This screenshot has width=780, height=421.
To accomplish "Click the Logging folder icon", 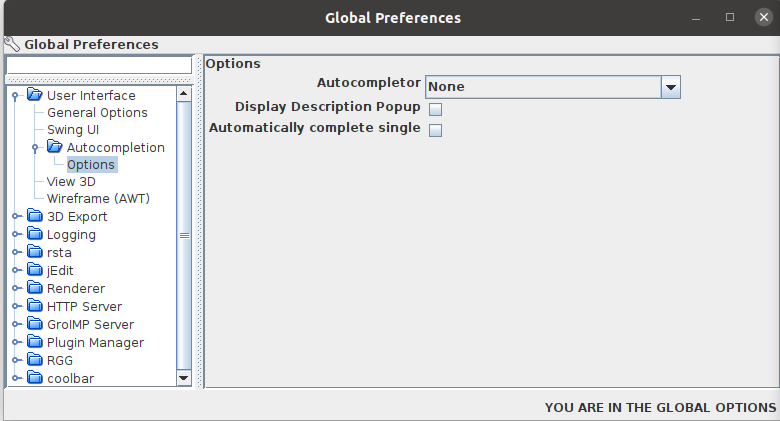I will coord(35,235).
